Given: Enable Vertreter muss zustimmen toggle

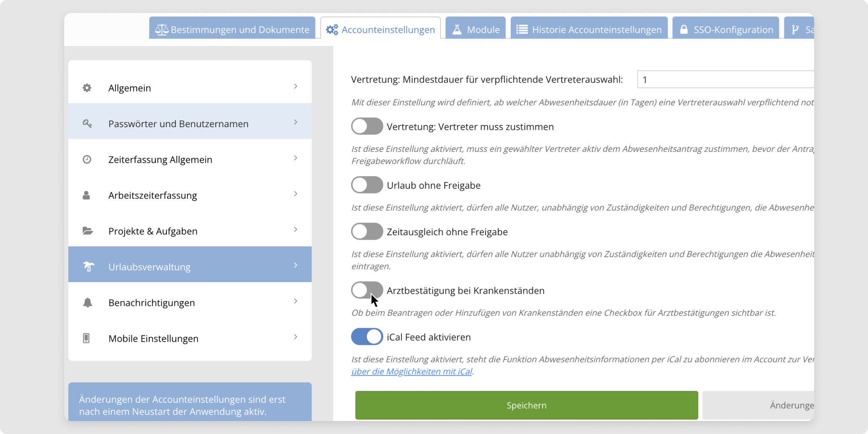Looking at the screenshot, I should 367,127.
